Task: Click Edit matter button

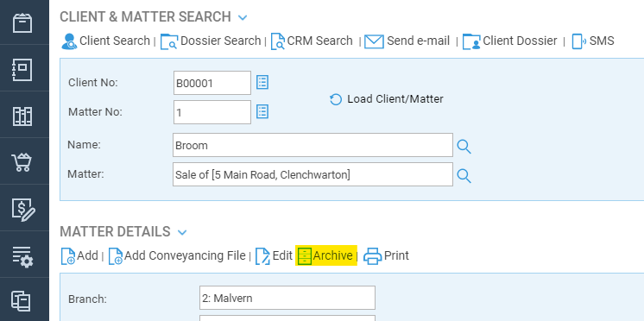Action: click(x=274, y=255)
